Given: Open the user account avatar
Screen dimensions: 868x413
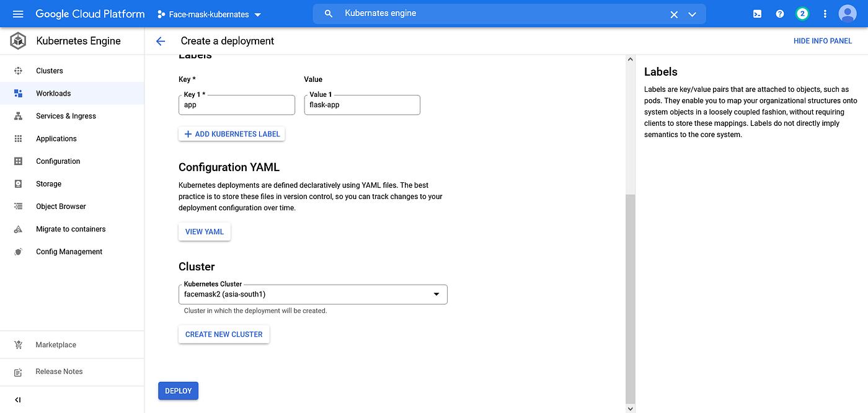Looking at the screenshot, I should 848,14.
